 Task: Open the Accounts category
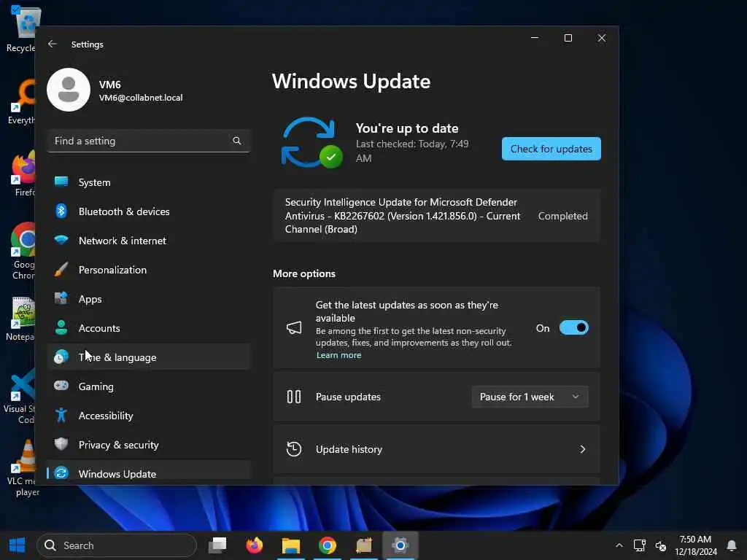click(149, 327)
